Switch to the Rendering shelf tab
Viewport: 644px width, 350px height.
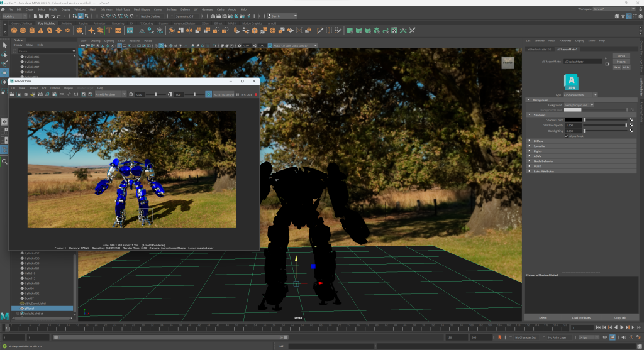(118, 23)
